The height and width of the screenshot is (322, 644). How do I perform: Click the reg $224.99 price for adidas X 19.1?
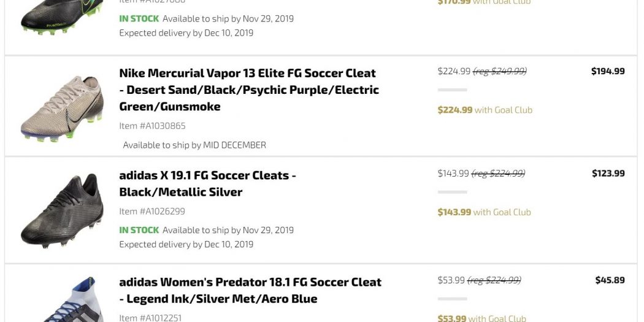pyautogui.click(x=498, y=174)
